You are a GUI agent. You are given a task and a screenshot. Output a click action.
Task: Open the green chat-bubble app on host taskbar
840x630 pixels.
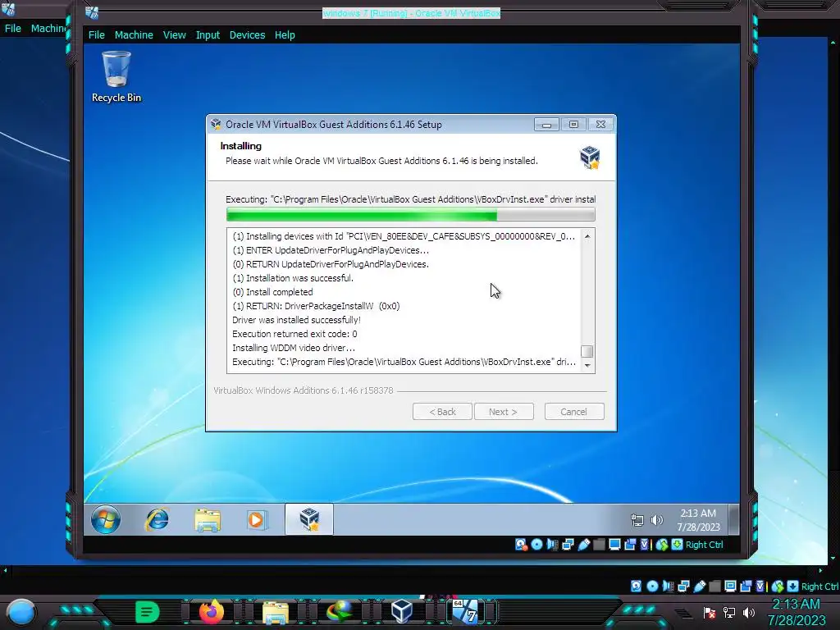click(147, 612)
